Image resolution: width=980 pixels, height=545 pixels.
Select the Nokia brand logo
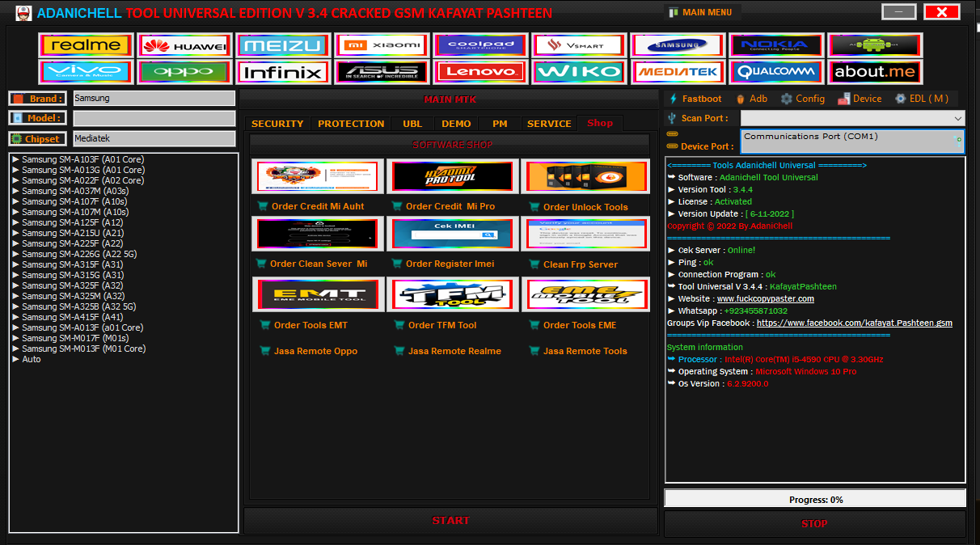[x=776, y=45]
